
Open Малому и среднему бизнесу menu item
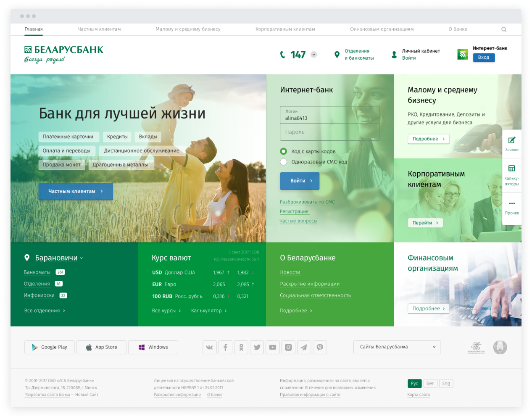click(x=188, y=29)
